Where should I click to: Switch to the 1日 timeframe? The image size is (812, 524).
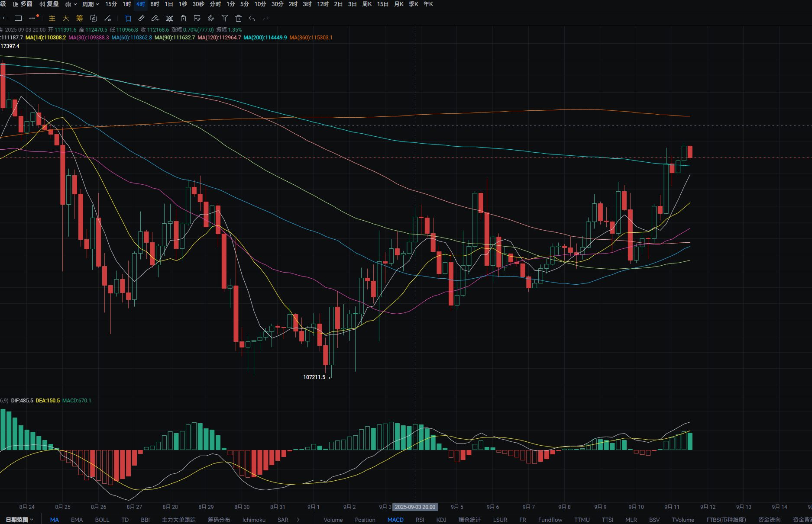tap(169, 4)
